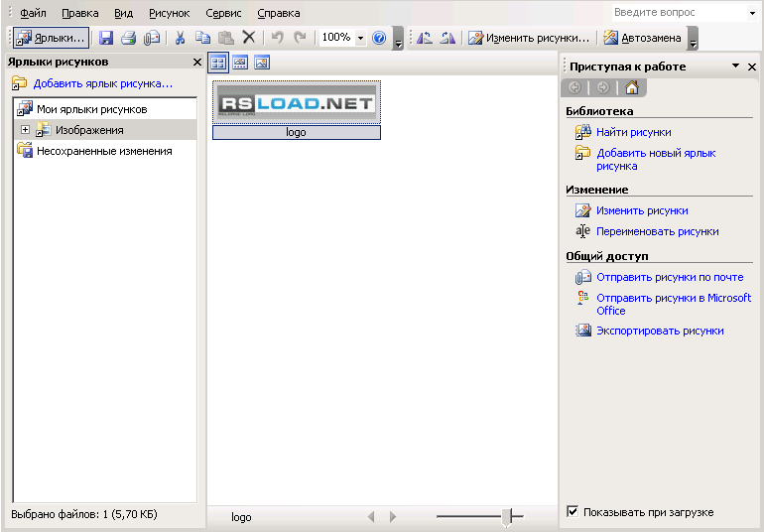Open the Приступая к работе pane menu arrow
Viewport: 764px width, 532px height.
[736, 66]
